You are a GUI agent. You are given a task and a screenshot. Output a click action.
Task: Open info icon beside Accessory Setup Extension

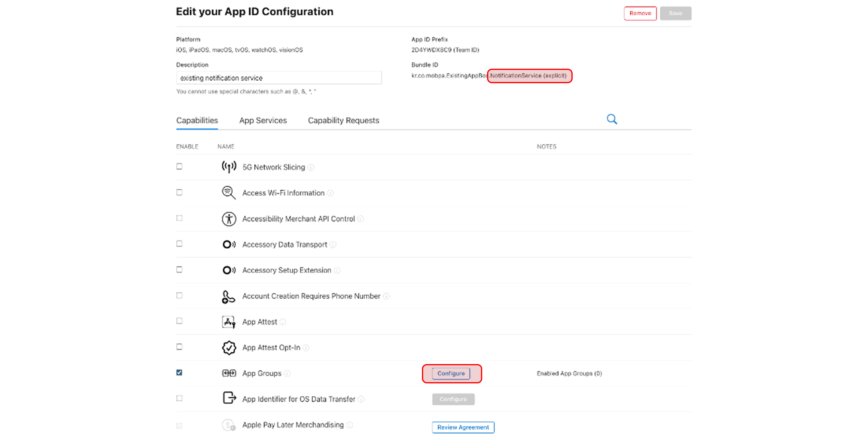(x=337, y=271)
